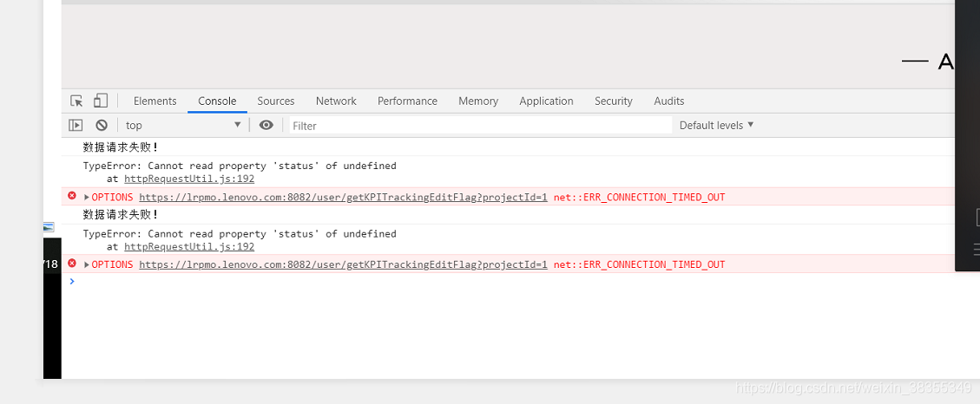Click the second red error icon
980x404 pixels.
pyautogui.click(x=72, y=264)
